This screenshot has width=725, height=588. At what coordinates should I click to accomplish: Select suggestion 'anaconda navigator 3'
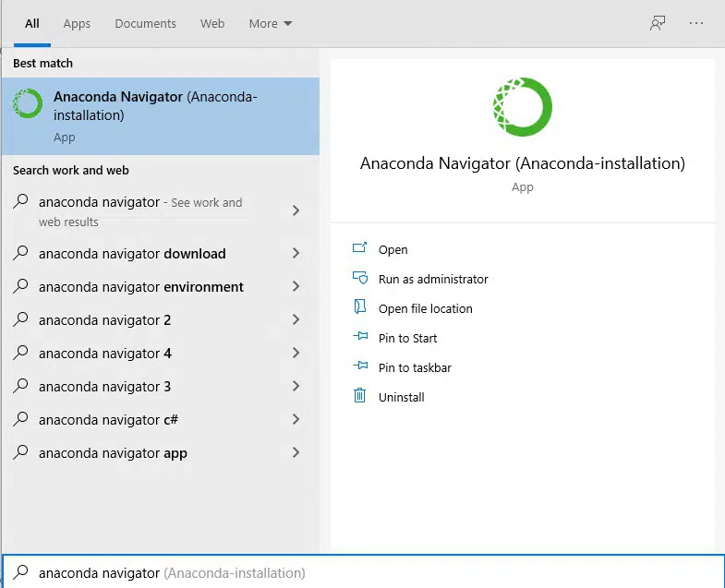click(161, 386)
